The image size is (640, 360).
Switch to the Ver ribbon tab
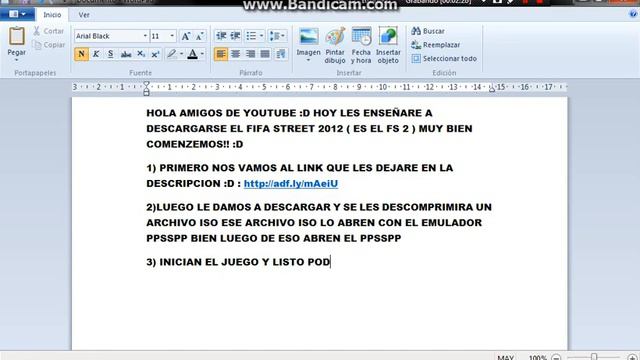[84, 15]
